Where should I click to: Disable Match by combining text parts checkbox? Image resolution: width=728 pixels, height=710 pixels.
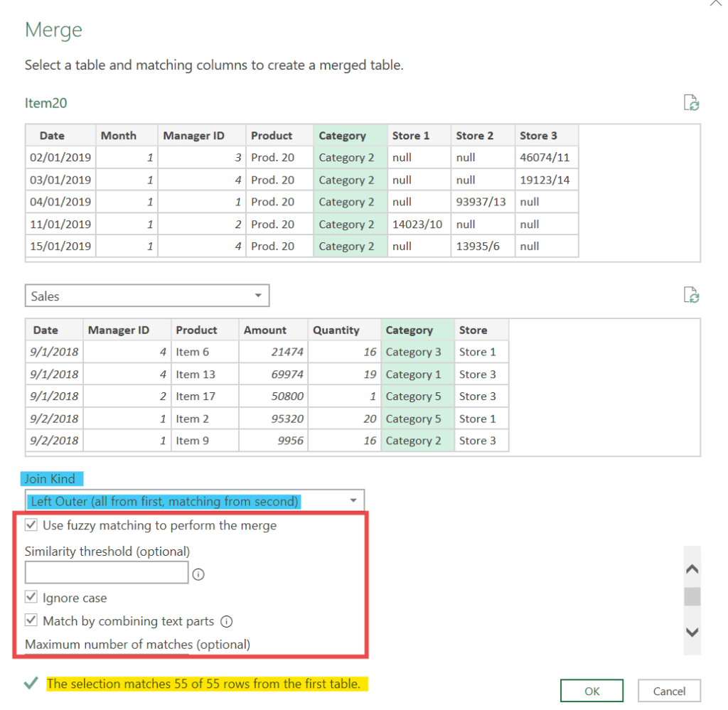(31, 621)
